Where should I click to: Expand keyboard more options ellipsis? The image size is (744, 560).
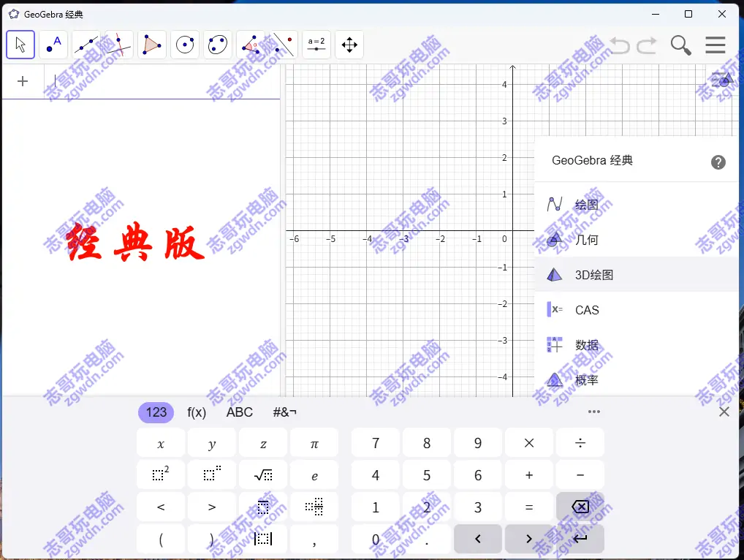tap(594, 412)
